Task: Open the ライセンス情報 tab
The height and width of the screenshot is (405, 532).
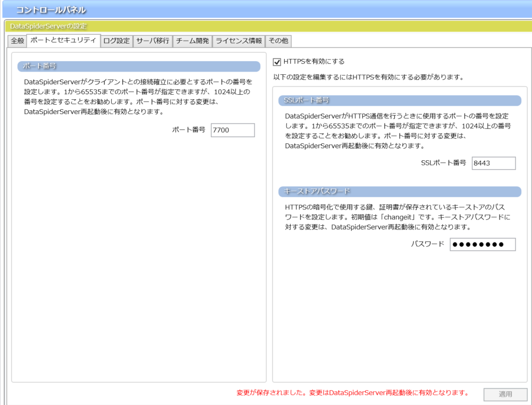Action: tap(238, 41)
